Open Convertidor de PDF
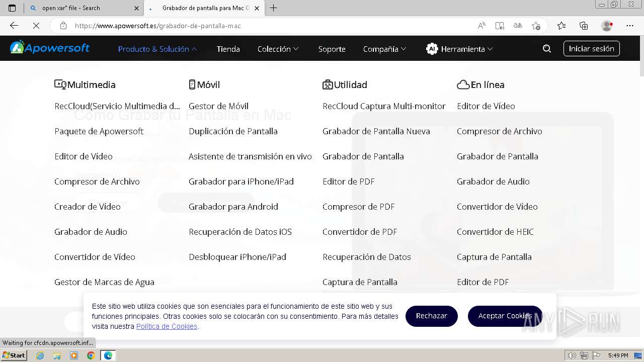The image size is (644, 362). click(x=360, y=232)
